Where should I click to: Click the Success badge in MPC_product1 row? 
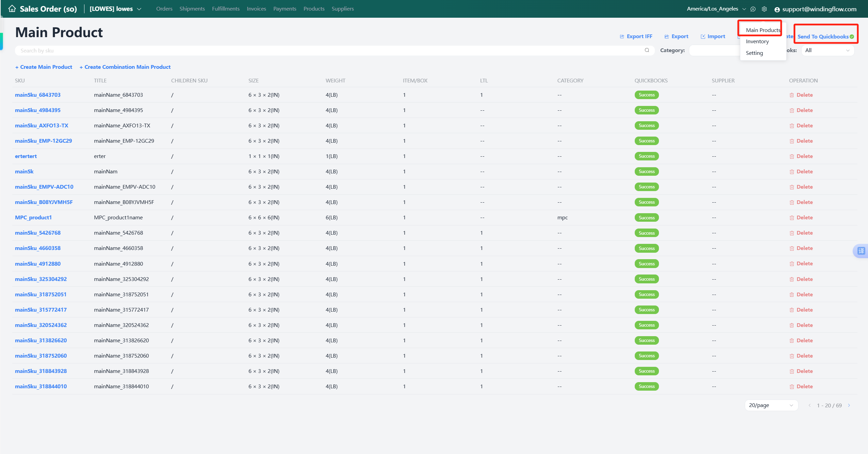click(x=646, y=218)
